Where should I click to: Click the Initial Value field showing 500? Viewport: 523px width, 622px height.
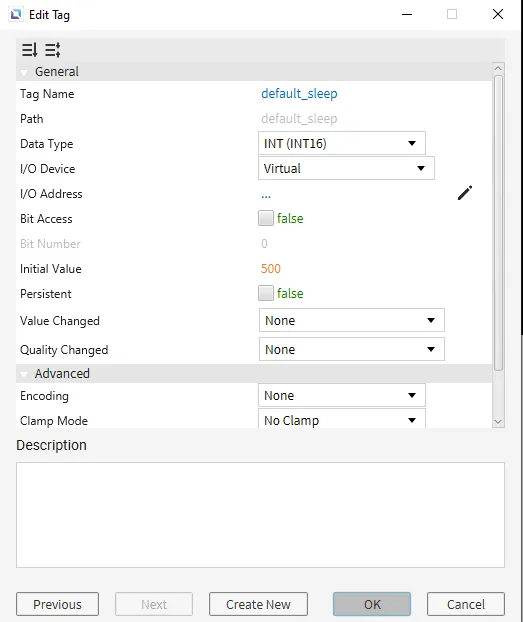[271, 269]
